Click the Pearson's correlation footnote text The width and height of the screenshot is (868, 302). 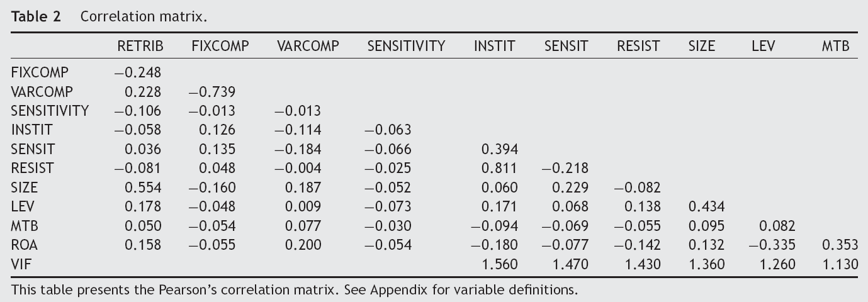tap(294, 290)
